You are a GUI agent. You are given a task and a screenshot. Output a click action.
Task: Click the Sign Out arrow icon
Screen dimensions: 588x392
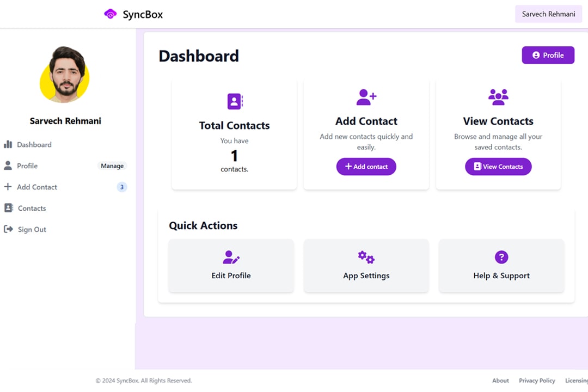point(8,229)
